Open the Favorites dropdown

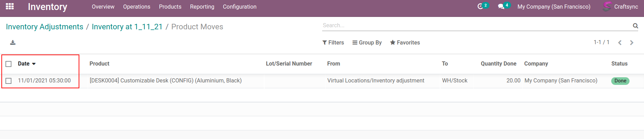[405, 42]
